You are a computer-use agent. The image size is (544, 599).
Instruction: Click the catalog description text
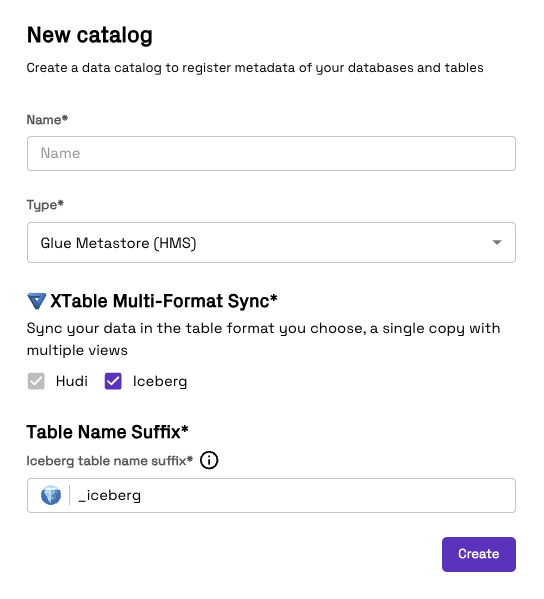click(255, 68)
